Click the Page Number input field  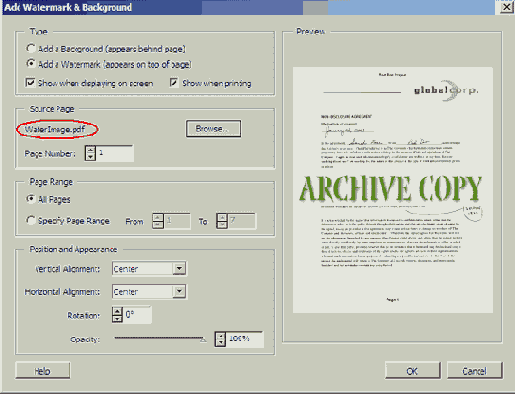click(x=115, y=153)
